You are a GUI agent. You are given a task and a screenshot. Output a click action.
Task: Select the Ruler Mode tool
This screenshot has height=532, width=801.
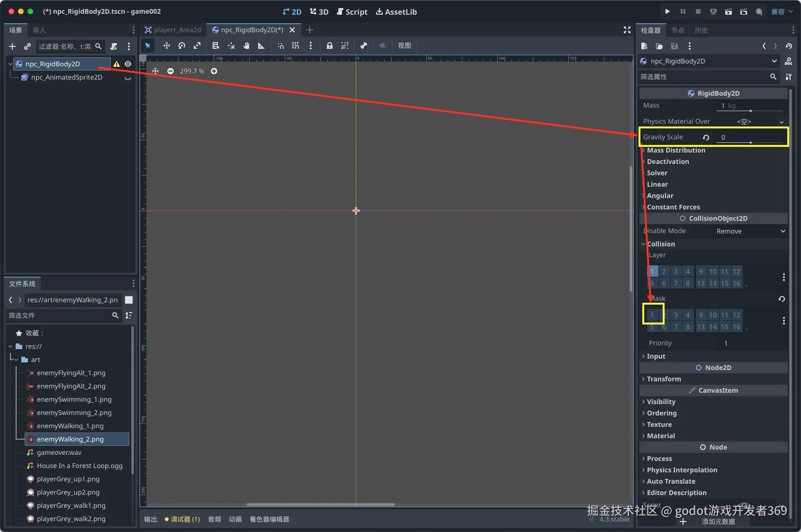[x=261, y=45]
